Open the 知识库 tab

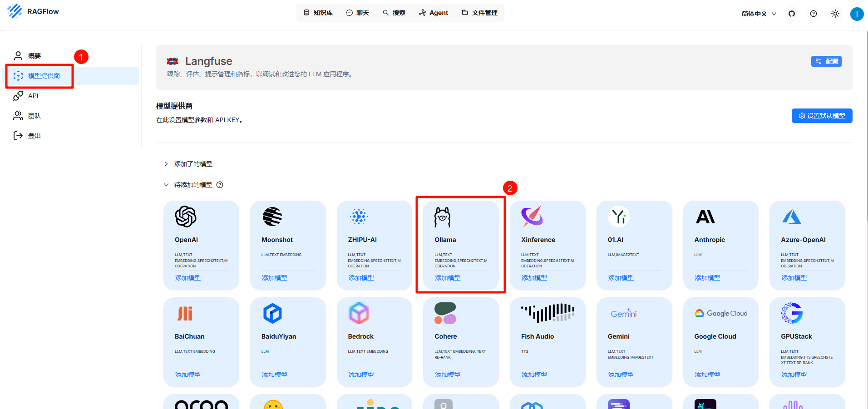pos(318,13)
